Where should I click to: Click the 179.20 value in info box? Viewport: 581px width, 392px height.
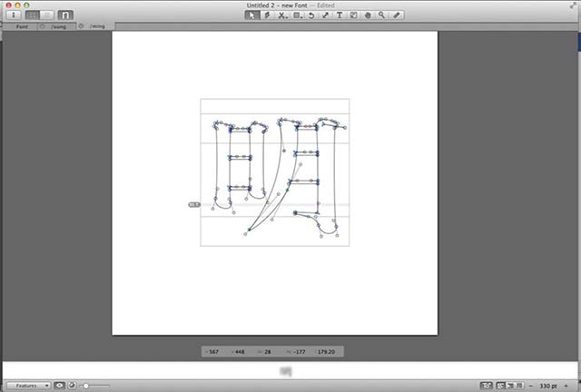(x=326, y=351)
